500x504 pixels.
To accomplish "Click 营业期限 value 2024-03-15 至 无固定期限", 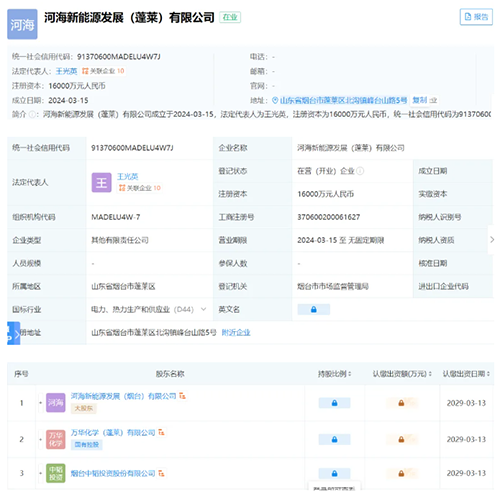I will pyautogui.click(x=341, y=240).
